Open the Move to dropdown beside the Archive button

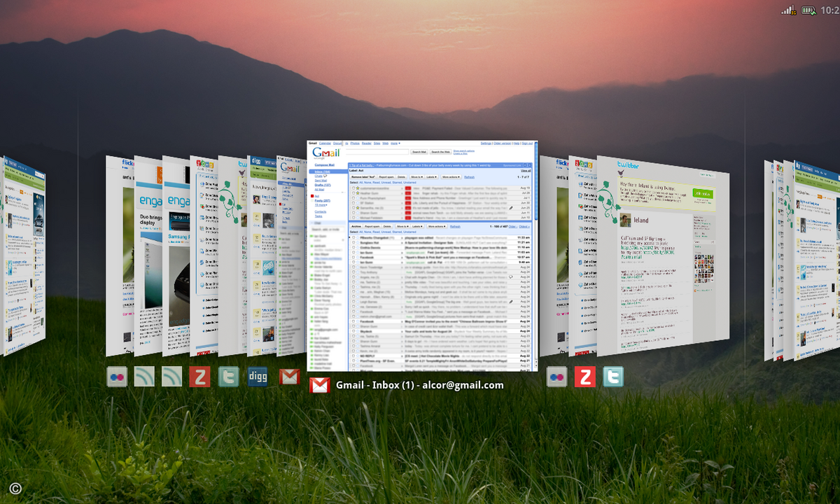point(402,226)
